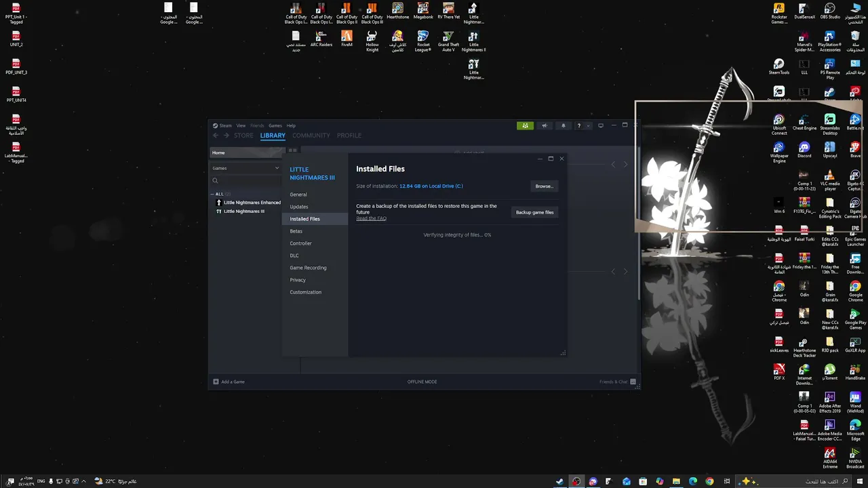Screen dimensions: 868x488
Task: Click the Add a Game plus icon
Action: click(x=216, y=382)
